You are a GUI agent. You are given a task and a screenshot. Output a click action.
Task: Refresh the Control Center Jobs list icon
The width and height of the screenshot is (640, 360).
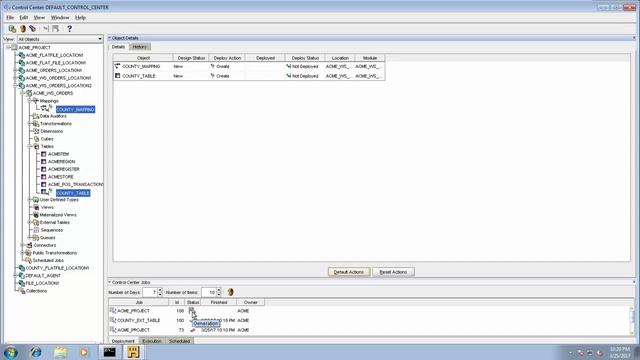coord(231,292)
